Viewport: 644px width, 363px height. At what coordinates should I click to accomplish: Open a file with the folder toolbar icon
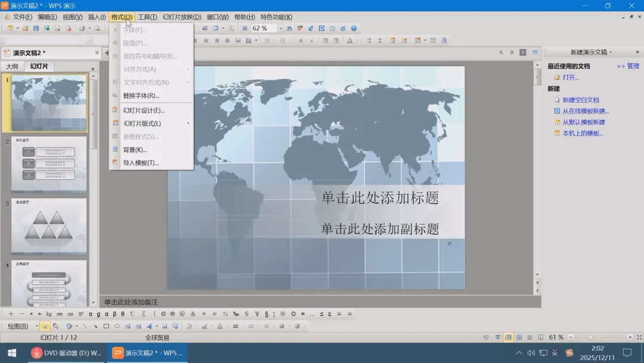coord(26,29)
